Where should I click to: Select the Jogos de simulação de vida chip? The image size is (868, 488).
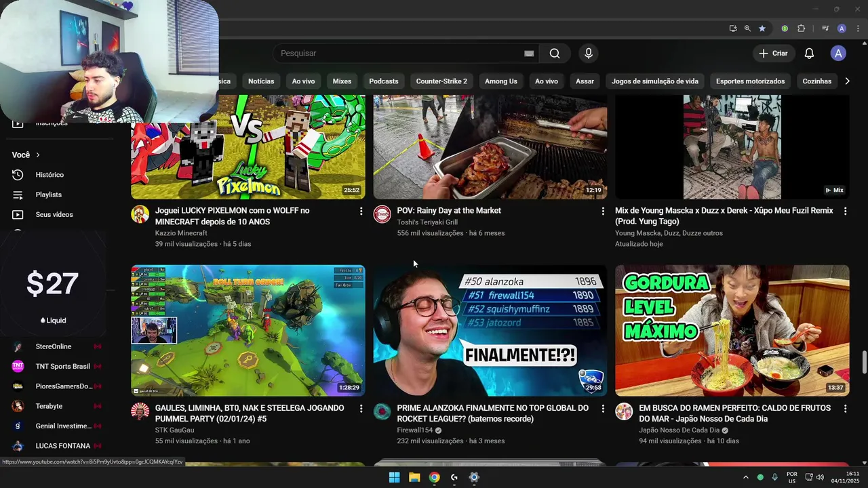[655, 81]
